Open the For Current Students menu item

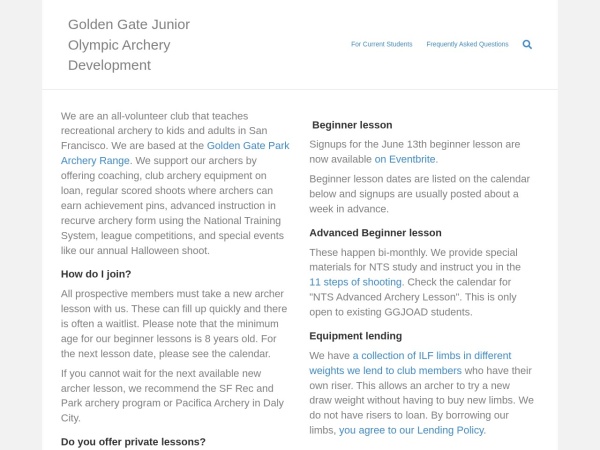click(382, 44)
